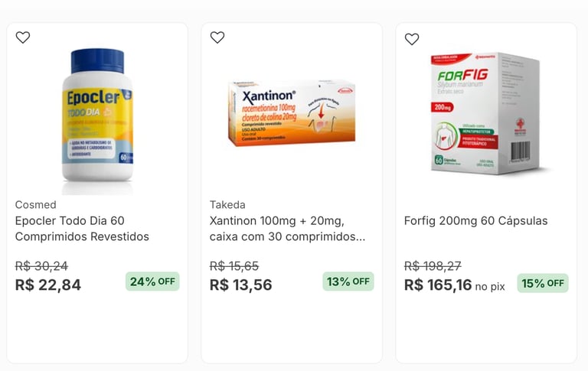The height and width of the screenshot is (371, 588).
Task: Open Epocler Todo Dia 60 Comprimidos title
Action: (x=82, y=229)
